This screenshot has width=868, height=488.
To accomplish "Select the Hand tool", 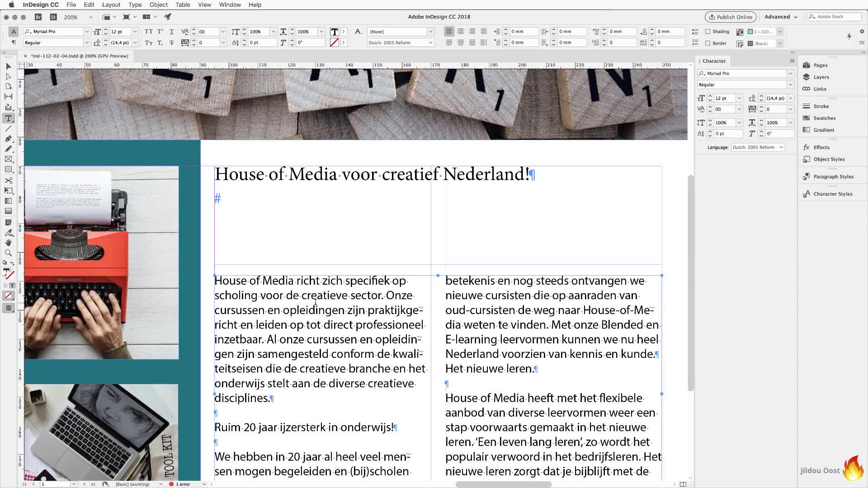I will coord(8,243).
